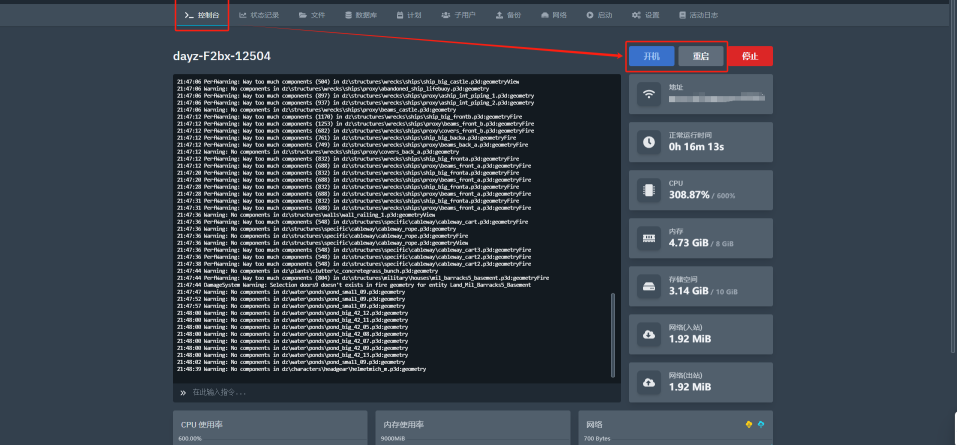Image resolution: width=957 pixels, height=445 pixels.
Task: Open the 数据库 database tab
Action: (360, 15)
